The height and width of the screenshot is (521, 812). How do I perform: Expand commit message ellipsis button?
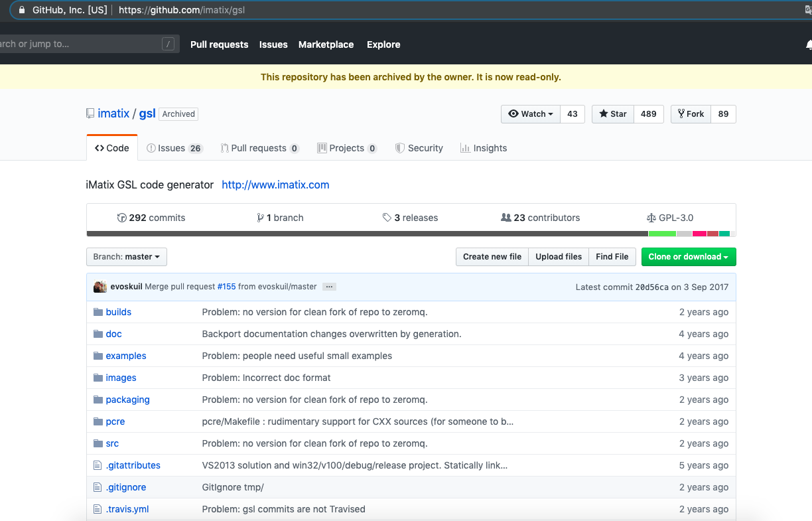point(329,287)
